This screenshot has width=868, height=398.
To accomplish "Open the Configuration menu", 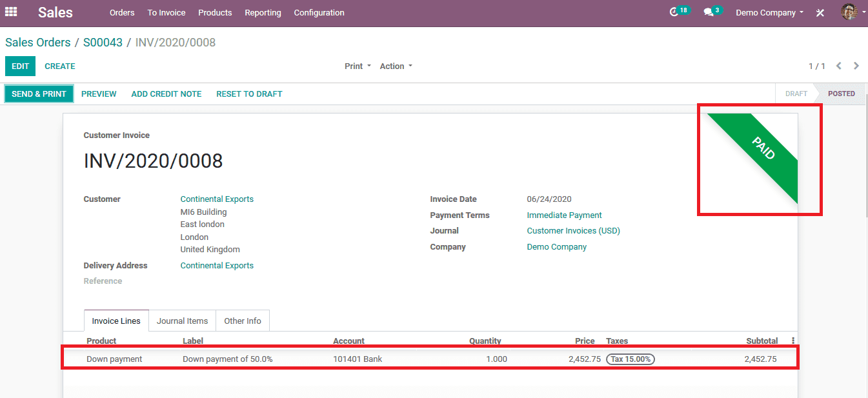I will [x=319, y=12].
